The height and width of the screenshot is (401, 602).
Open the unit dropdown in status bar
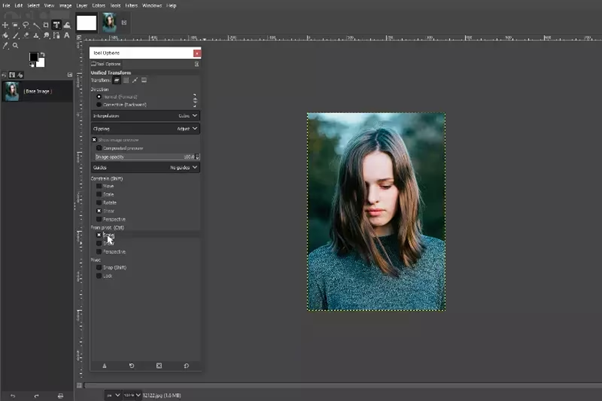point(113,395)
